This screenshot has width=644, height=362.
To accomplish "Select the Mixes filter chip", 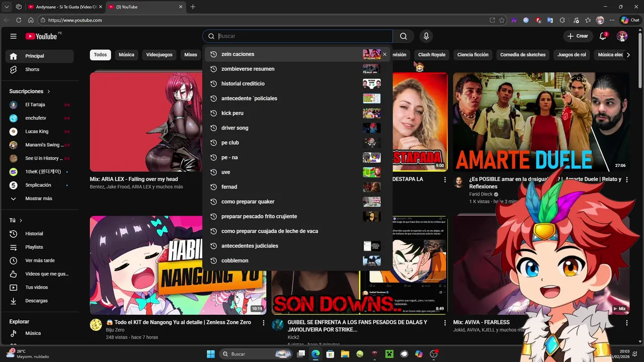I will pyautogui.click(x=191, y=55).
